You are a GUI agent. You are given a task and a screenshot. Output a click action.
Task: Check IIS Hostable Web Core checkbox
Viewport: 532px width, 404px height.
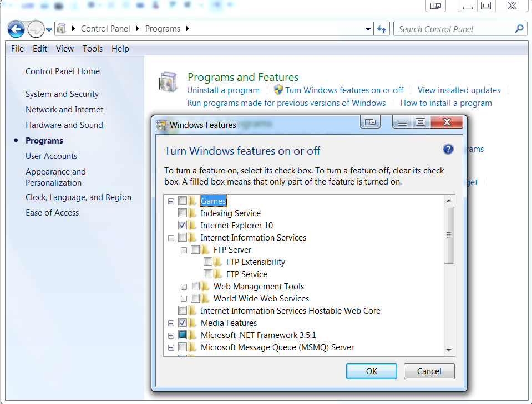[x=182, y=310]
